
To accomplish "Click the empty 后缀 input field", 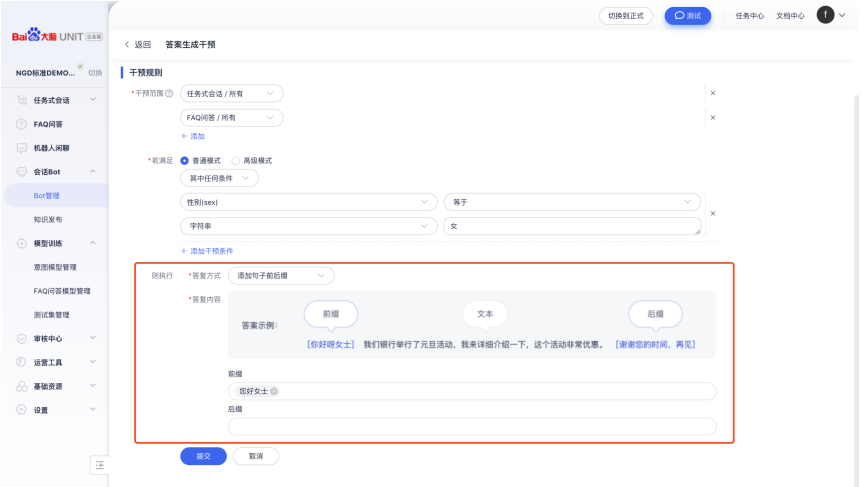I will click(x=472, y=426).
